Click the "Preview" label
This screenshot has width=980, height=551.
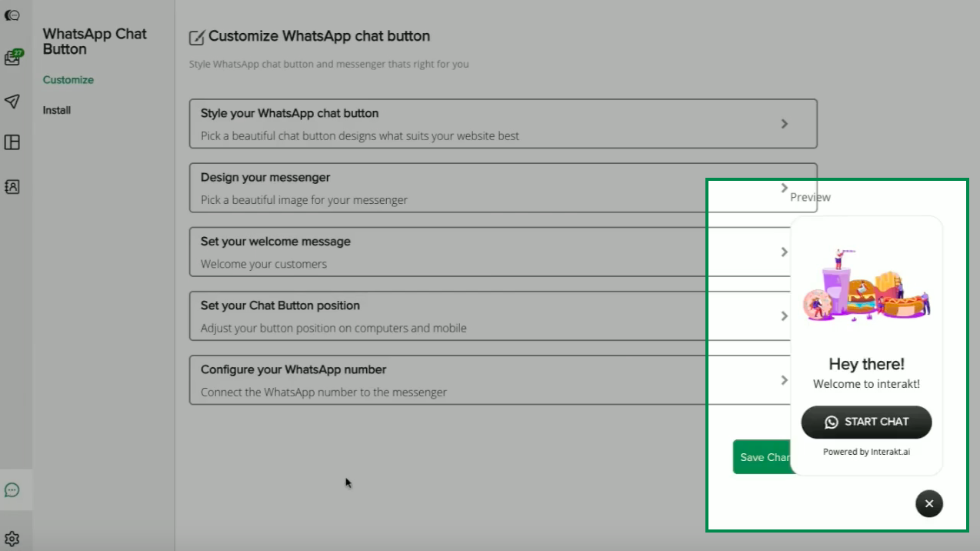(x=810, y=197)
